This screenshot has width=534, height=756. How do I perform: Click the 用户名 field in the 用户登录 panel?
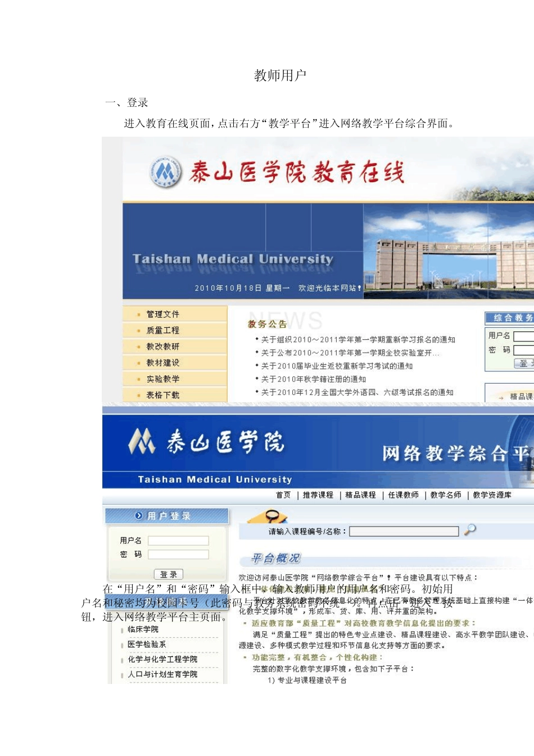pyautogui.click(x=178, y=541)
